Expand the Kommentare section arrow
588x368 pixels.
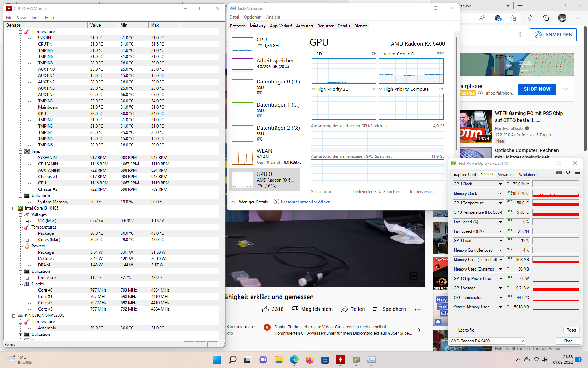pyautogui.click(x=419, y=330)
